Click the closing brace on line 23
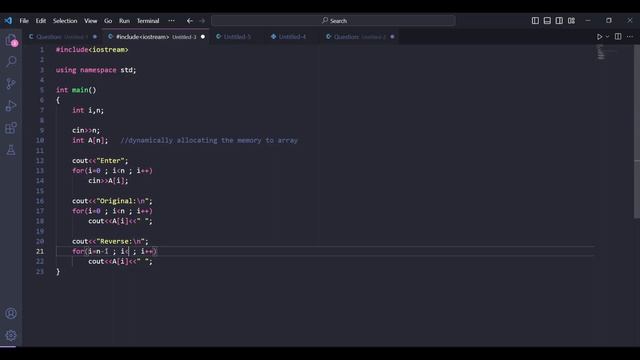640x360 pixels. click(x=58, y=272)
